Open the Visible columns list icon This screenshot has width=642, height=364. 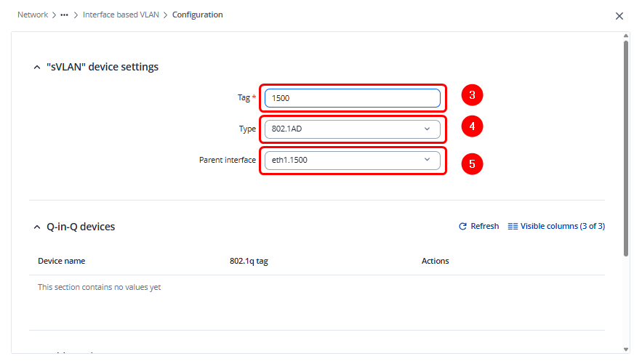point(513,227)
